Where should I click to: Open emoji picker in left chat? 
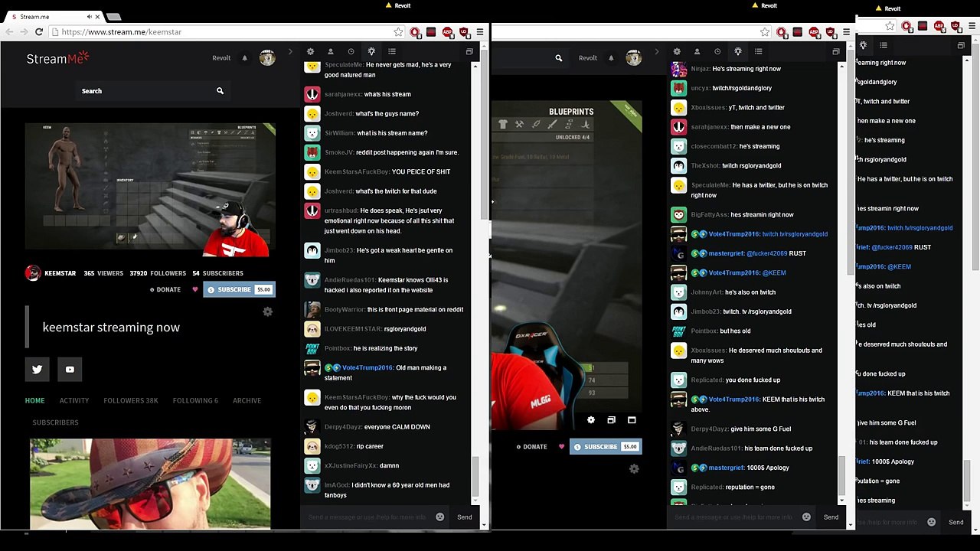[439, 517]
